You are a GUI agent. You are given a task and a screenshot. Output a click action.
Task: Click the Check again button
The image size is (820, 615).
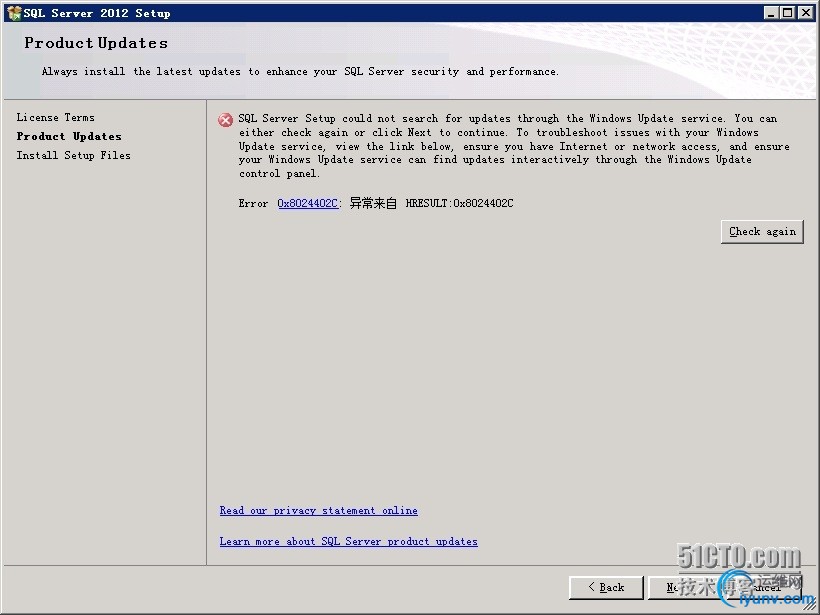tap(762, 232)
